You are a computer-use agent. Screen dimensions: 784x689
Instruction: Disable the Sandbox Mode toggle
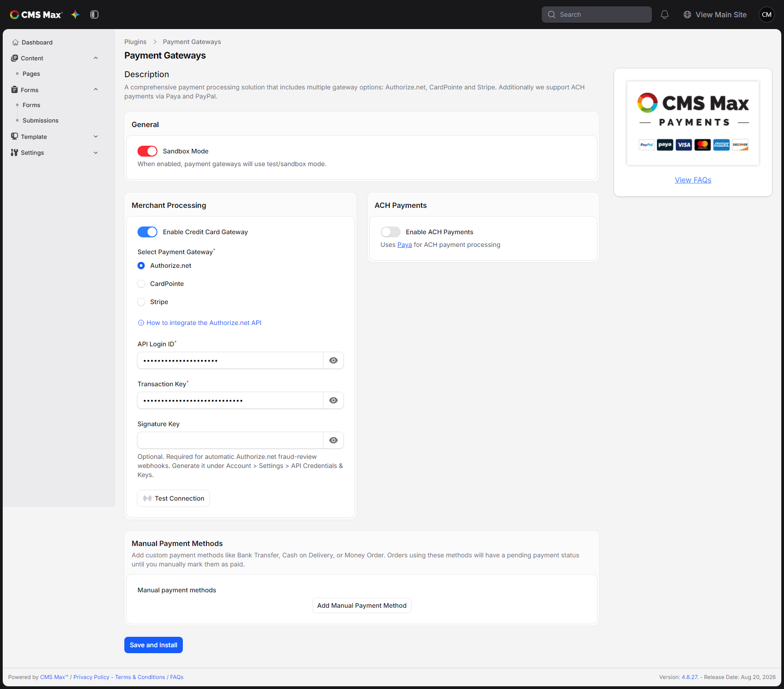click(147, 151)
